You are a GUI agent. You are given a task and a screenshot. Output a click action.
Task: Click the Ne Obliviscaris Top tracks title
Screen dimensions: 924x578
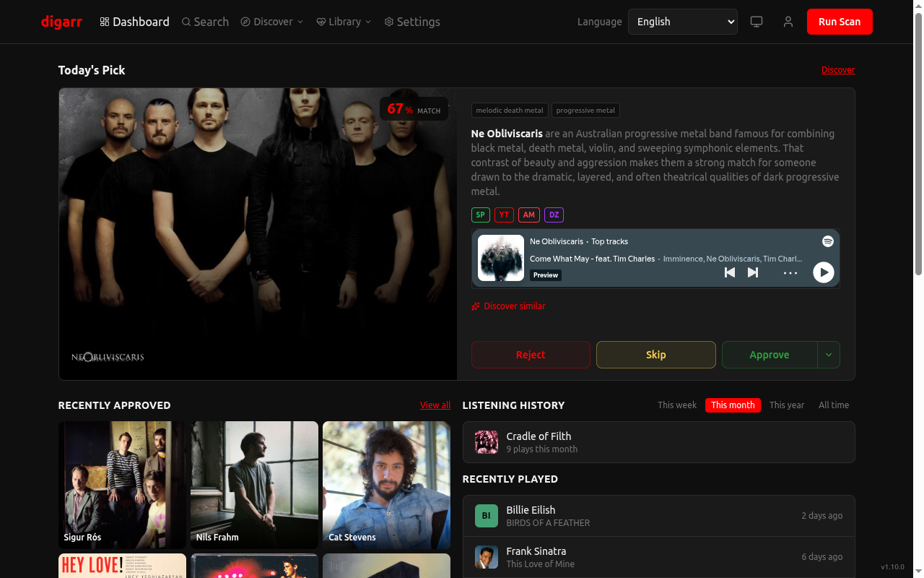(579, 241)
